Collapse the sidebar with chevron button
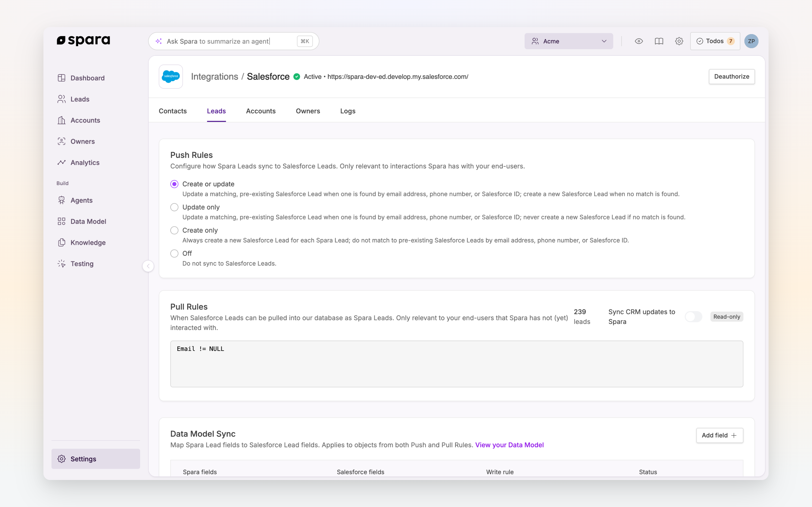 148,266
